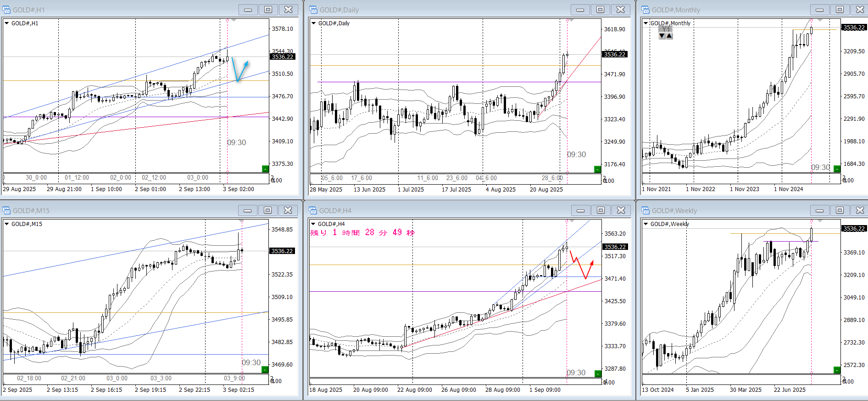Maximize the GOLD#,H4 chart window
868x401 pixels.
[x=601, y=210]
